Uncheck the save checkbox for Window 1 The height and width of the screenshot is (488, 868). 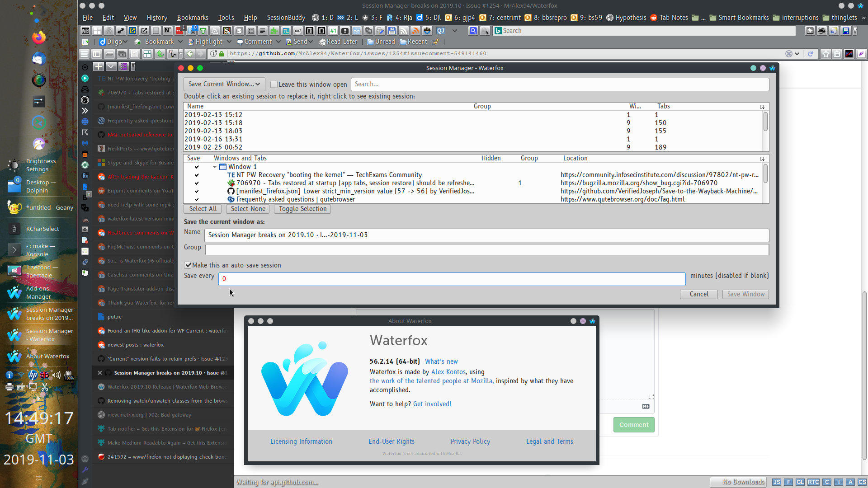click(x=197, y=167)
